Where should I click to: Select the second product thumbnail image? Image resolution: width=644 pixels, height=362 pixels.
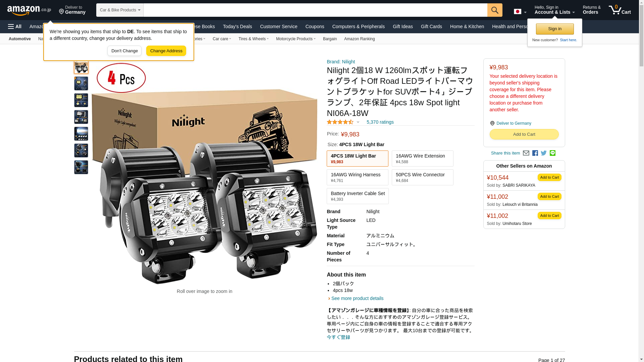pyautogui.click(x=81, y=83)
